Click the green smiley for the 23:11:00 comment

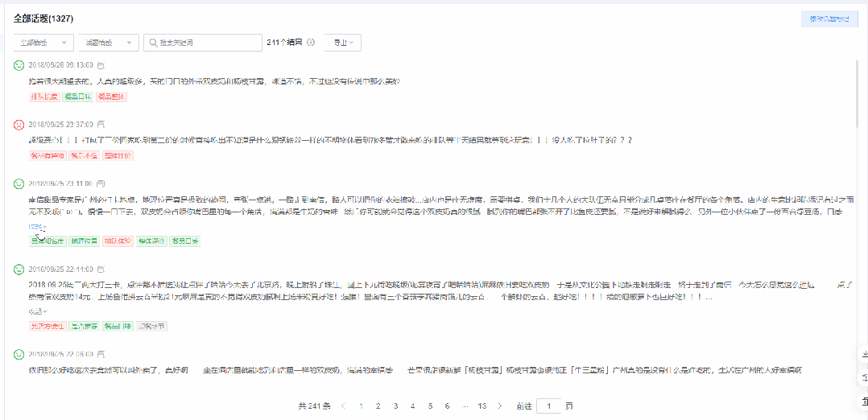[x=19, y=183]
